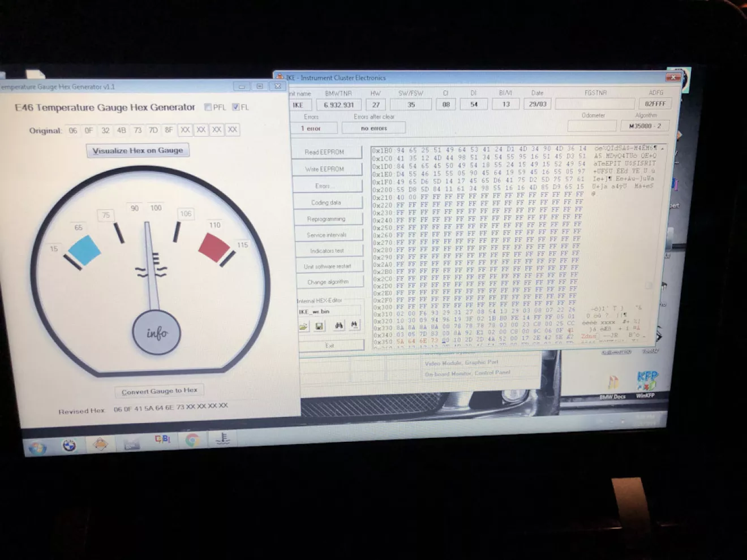Click the Read EEPROM button
747x560 pixels.
327,152
